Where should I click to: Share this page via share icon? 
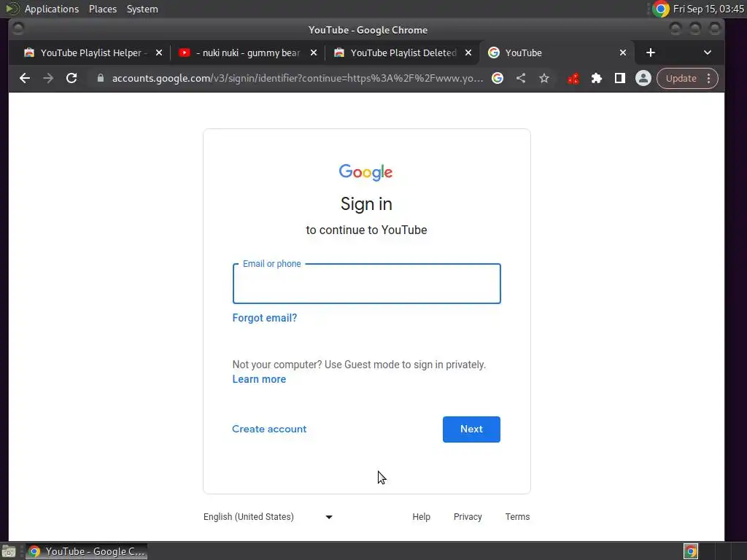tap(521, 78)
